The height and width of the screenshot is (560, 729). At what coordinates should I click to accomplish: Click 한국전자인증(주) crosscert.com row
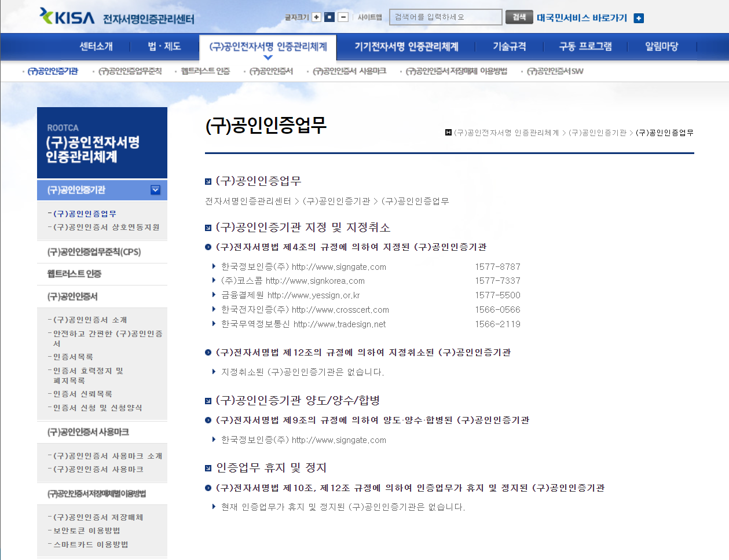(305, 310)
